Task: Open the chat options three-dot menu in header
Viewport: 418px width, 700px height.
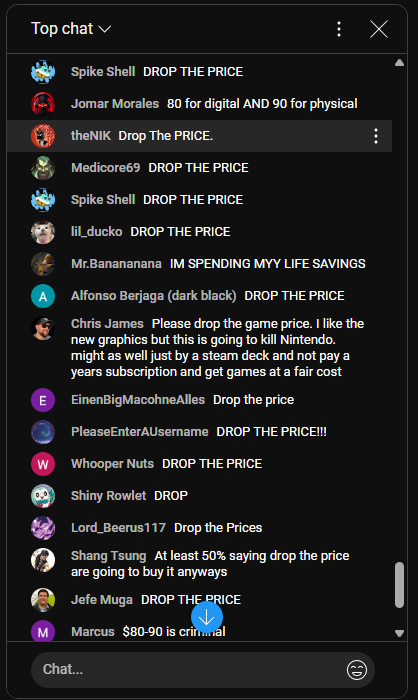Action: (x=339, y=29)
